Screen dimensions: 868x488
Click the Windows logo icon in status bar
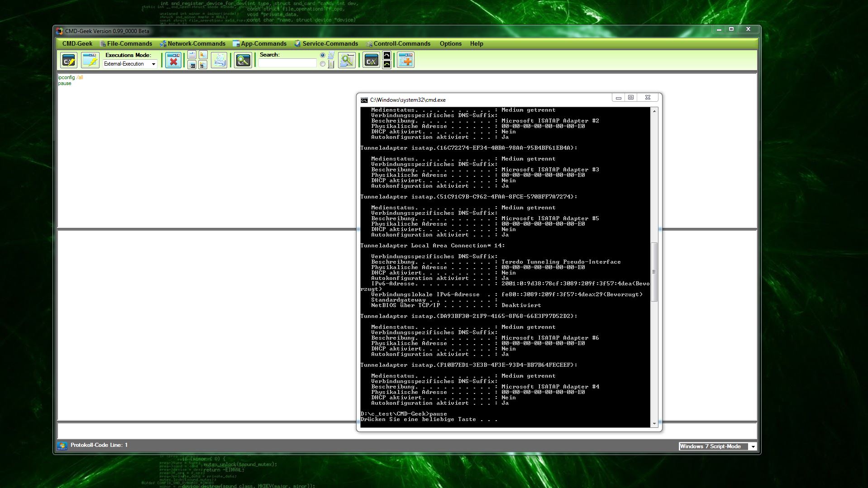[x=62, y=445]
